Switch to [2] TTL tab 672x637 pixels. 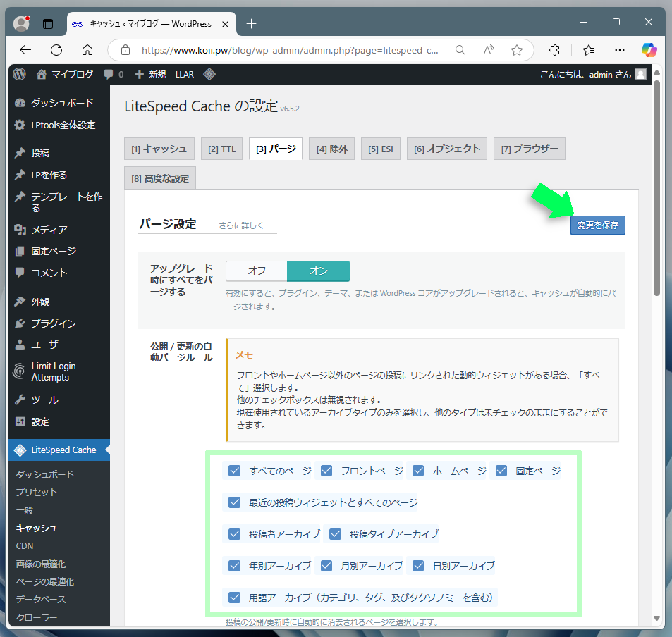pos(222,149)
